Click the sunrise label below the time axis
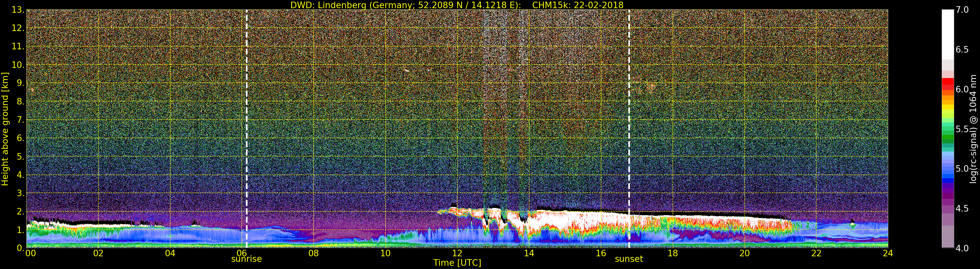Viewport: 980px width, 269px height. [247, 259]
